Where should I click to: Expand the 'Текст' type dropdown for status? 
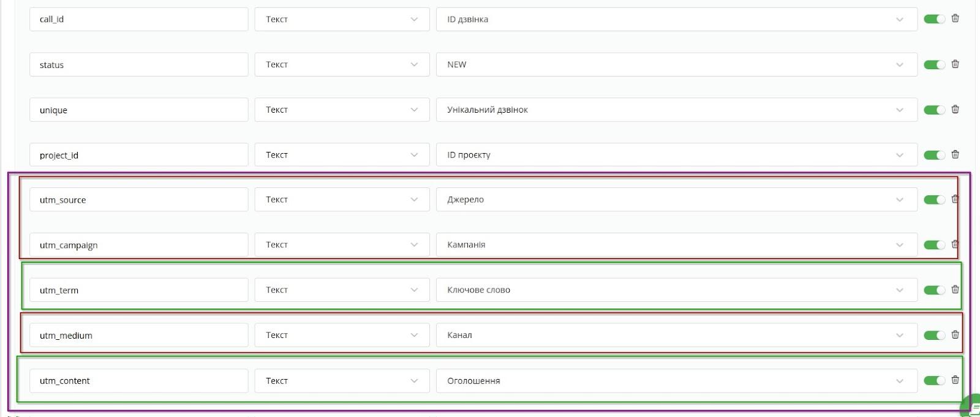point(342,64)
